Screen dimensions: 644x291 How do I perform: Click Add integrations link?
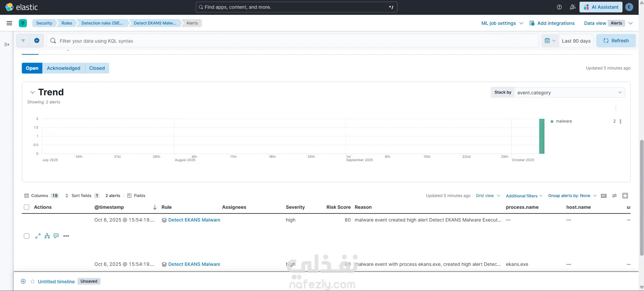click(552, 23)
